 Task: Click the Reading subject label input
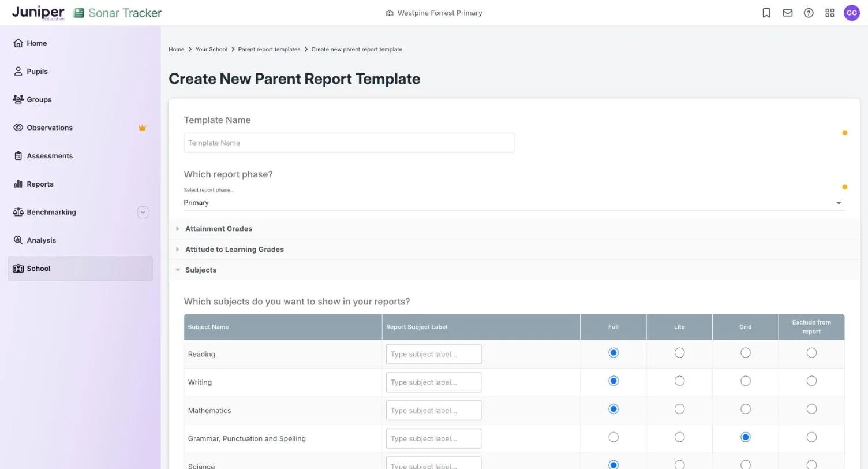point(433,354)
